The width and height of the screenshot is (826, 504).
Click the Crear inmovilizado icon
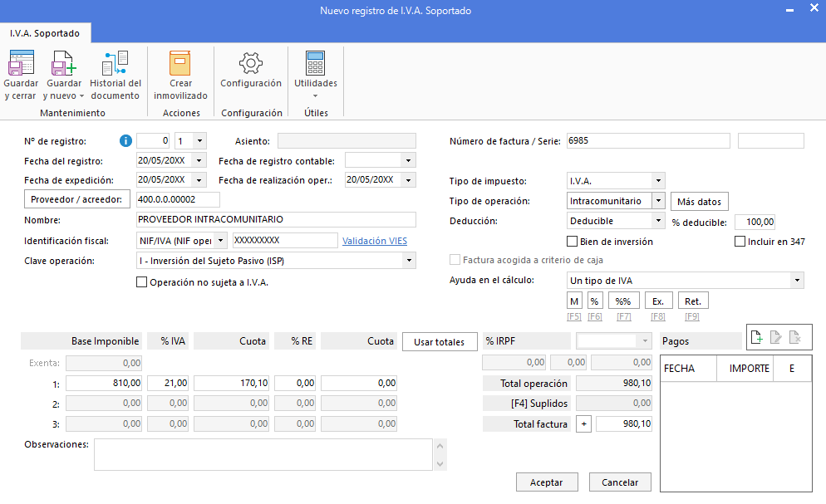coord(180,63)
